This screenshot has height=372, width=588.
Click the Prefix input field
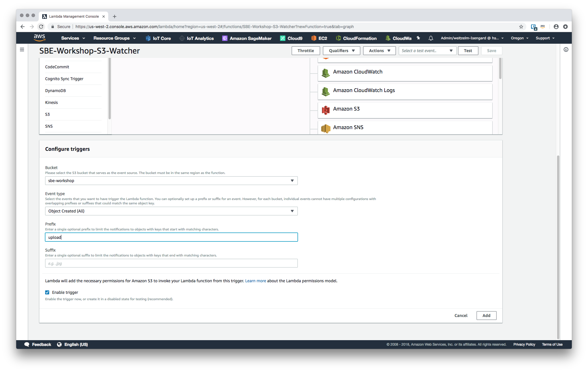pyautogui.click(x=171, y=237)
